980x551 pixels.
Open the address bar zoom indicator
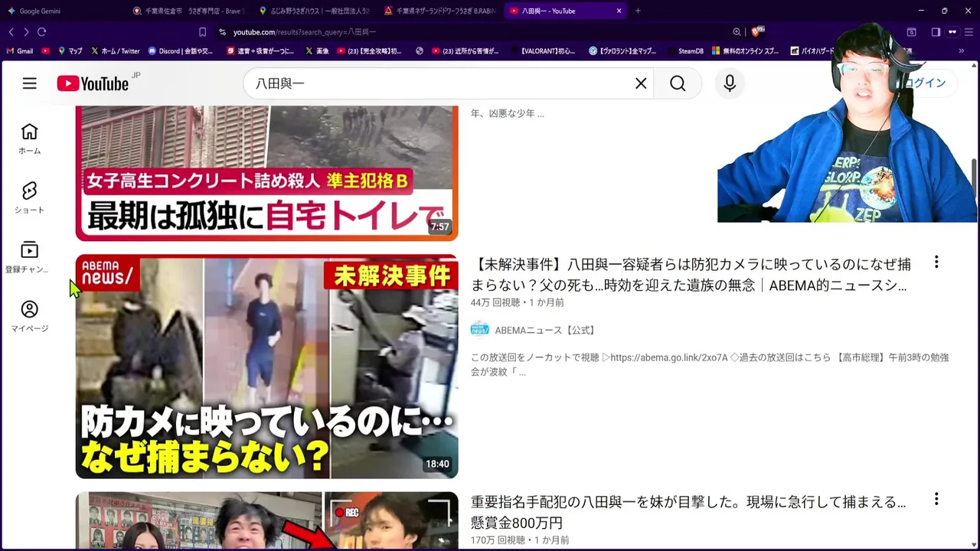pyautogui.click(x=737, y=31)
